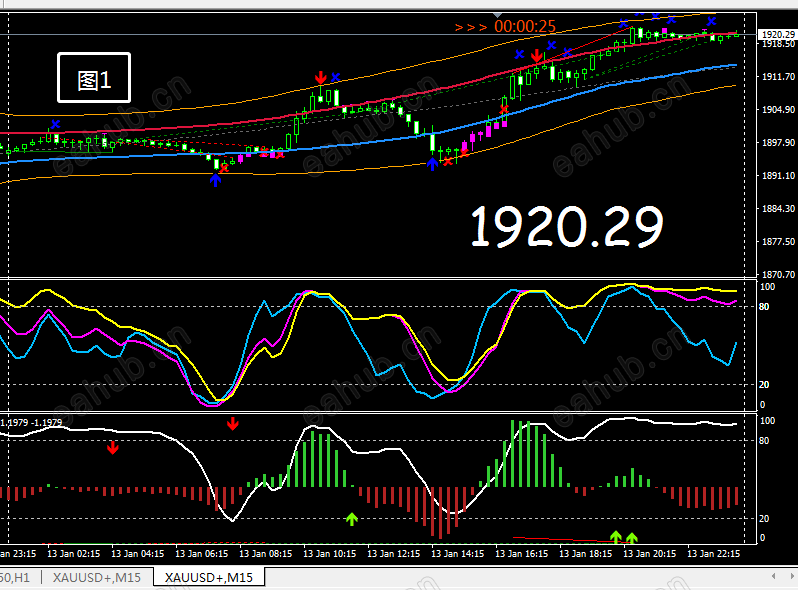
Task: Click the 13 Jan 18:15 time label
Action: pyautogui.click(x=586, y=553)
